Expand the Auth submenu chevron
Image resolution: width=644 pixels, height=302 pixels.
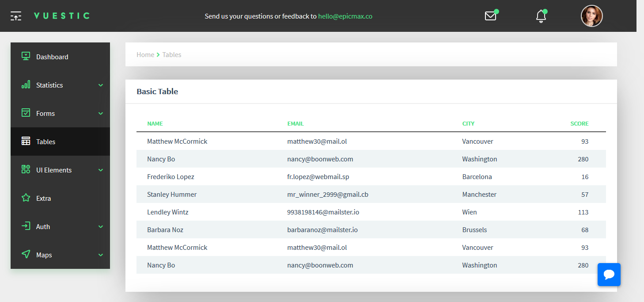click(101, 227)
